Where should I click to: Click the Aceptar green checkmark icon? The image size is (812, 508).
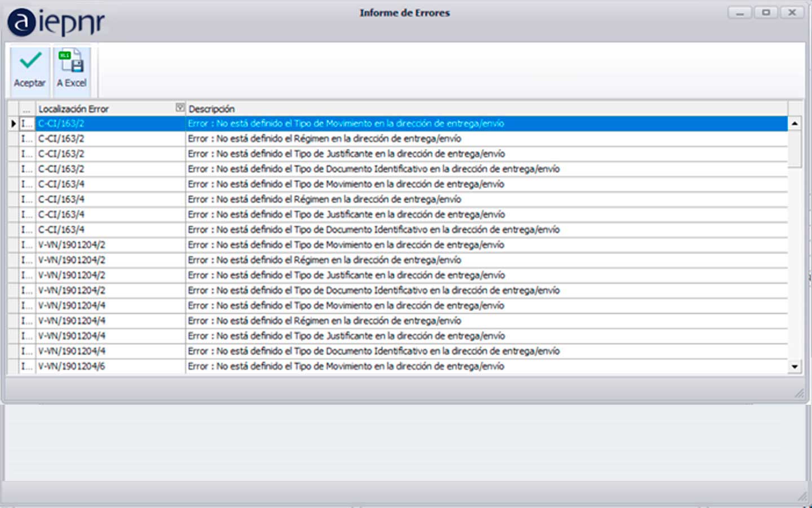[x=30, y=60]
